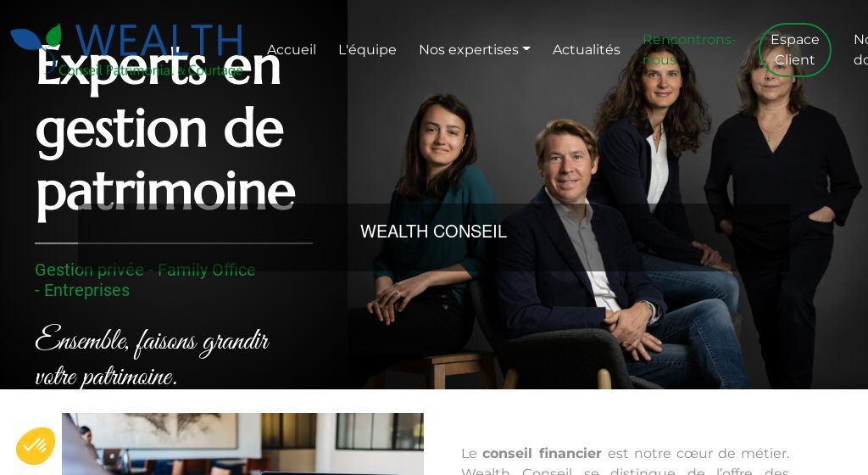Click the Experts en gestion de patrimoine heading

(165, 130)
